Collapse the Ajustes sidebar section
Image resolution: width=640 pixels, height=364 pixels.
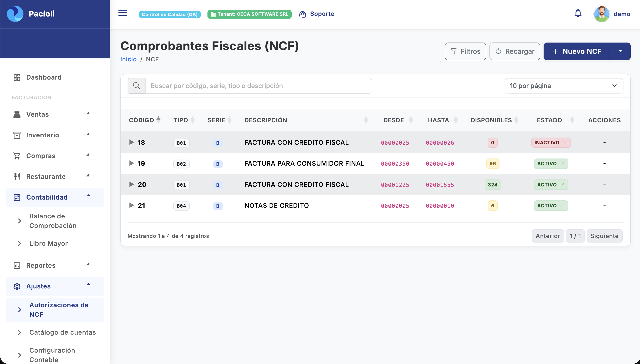point(88,284)
